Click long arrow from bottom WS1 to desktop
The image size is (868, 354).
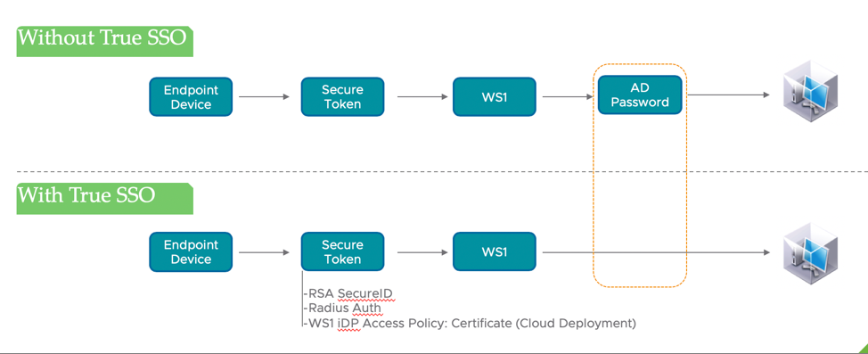pyautogui.click(x=656, y=252)
